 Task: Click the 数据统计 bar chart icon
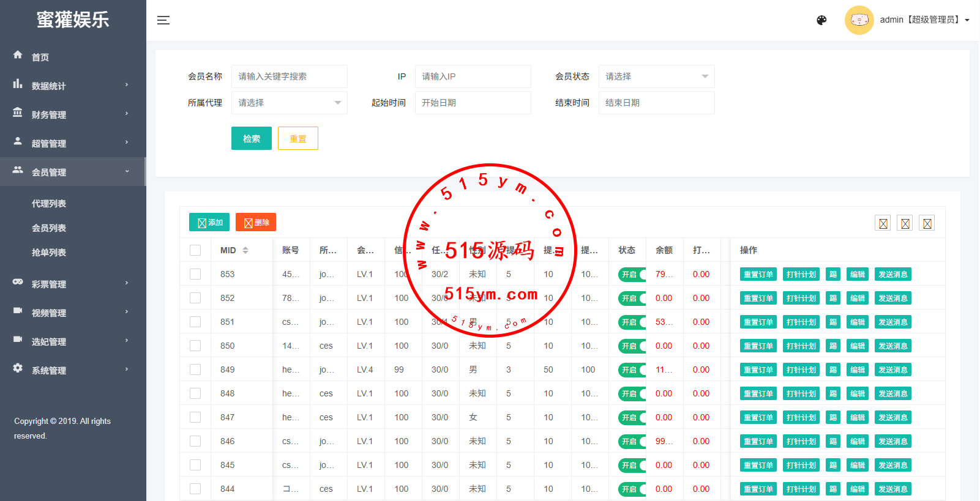(x=18, y=84)
